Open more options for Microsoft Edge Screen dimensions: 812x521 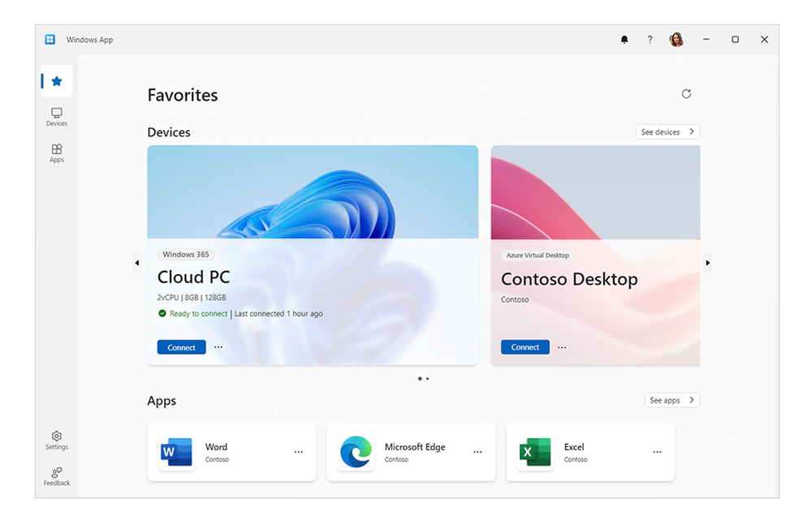point(477,452)
